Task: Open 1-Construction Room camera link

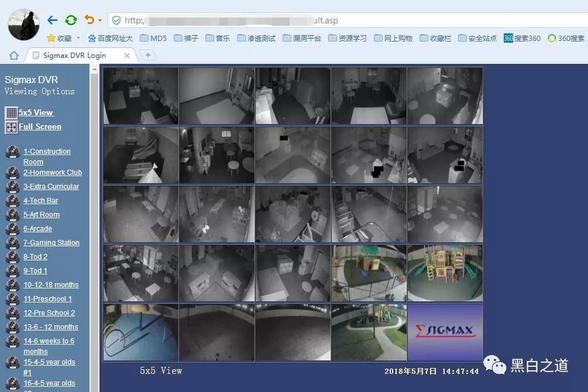Action: click(x=47, y=157)
